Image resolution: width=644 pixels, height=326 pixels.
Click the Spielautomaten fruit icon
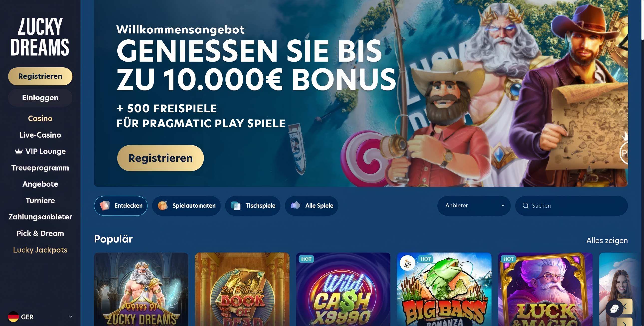(162, 206)
